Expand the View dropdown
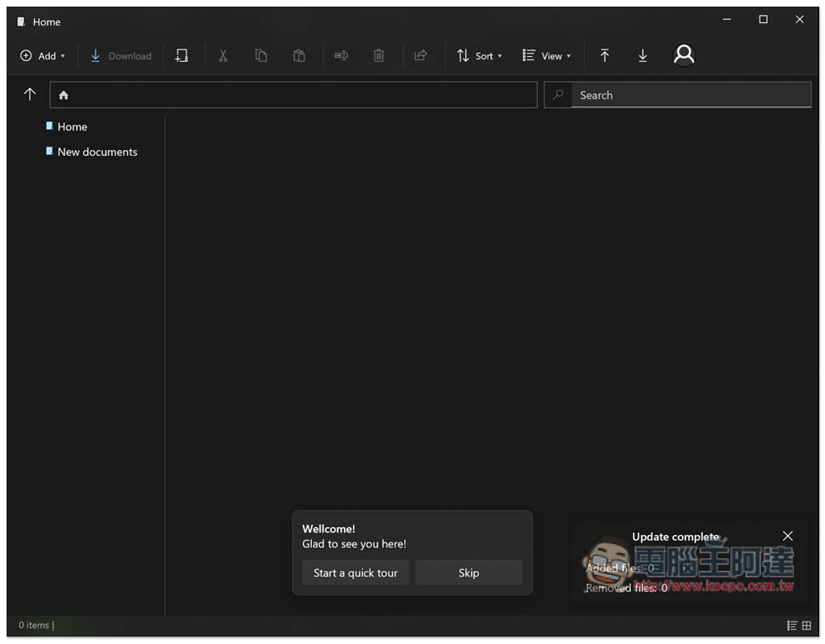This screenshot has width=825, height=644. (546, 56)
